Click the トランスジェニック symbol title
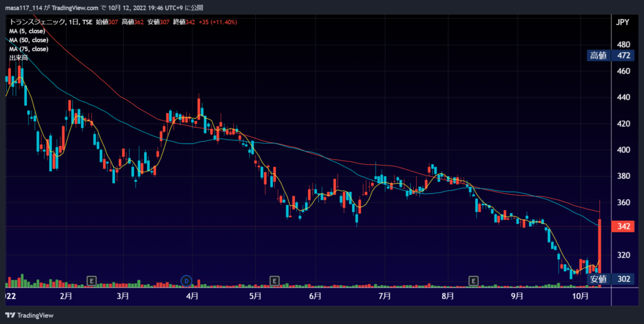The height and width of the screenshot is (324, 644). [36, 22]
